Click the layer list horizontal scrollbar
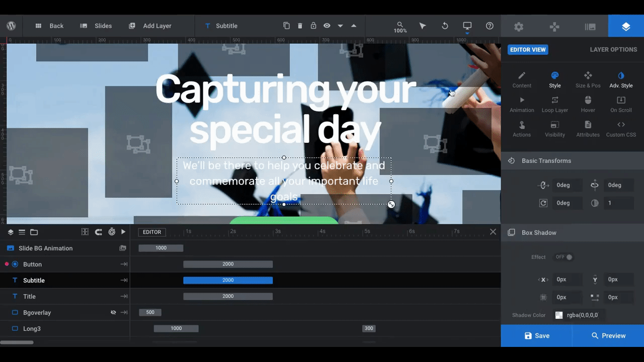 (17, 342)
